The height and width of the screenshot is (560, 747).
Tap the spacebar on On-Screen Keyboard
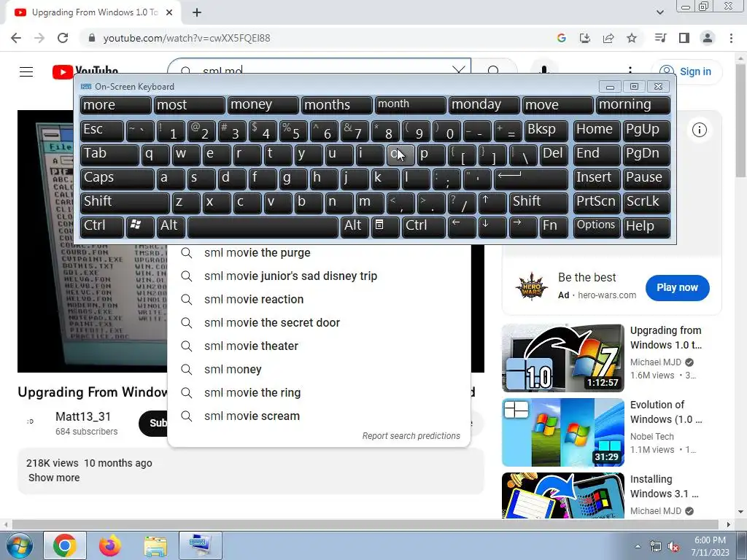(x=263, y=226)
